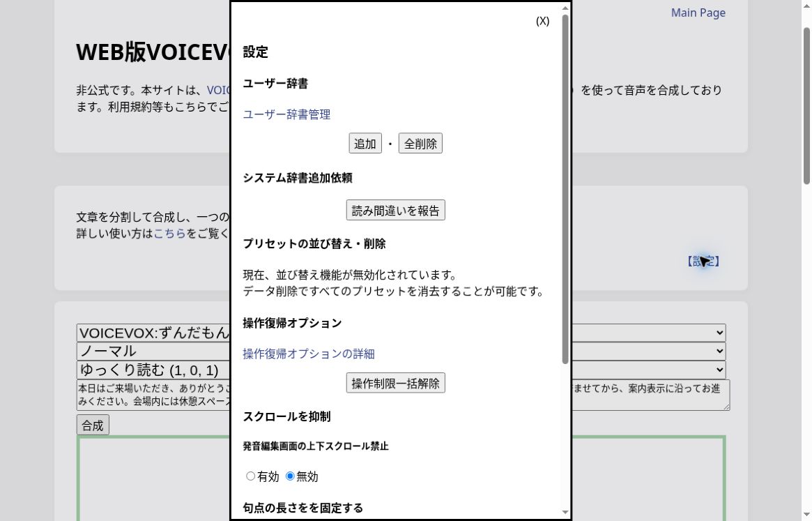
Task: Open the 【設定】 link on the page
Action: point(703,262)
